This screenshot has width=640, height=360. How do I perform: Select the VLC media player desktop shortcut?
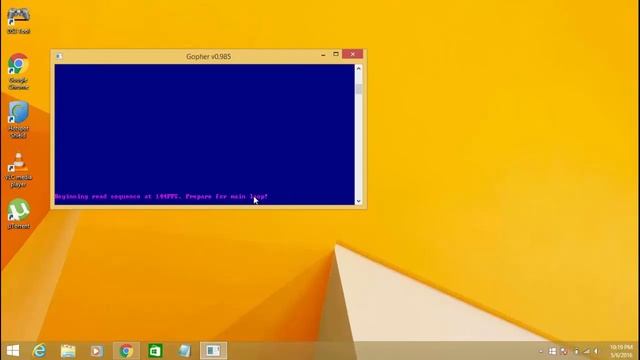[x=18, y=170]
